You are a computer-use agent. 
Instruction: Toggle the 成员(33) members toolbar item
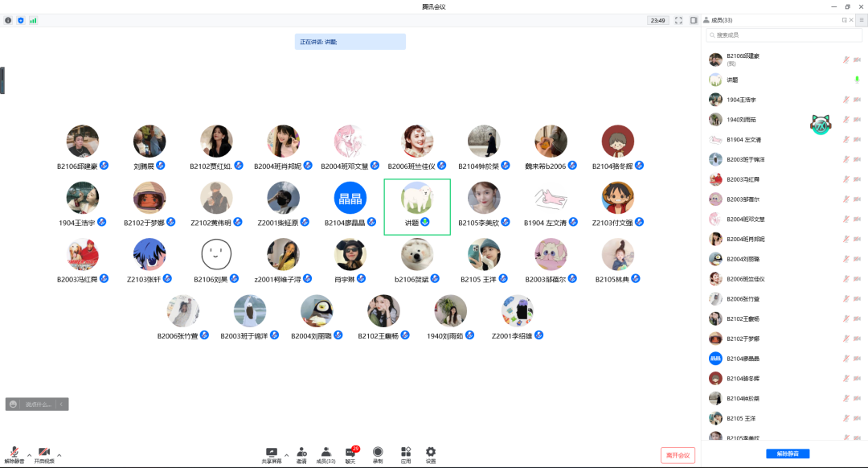pyautogui.click(x=325, y=454)
